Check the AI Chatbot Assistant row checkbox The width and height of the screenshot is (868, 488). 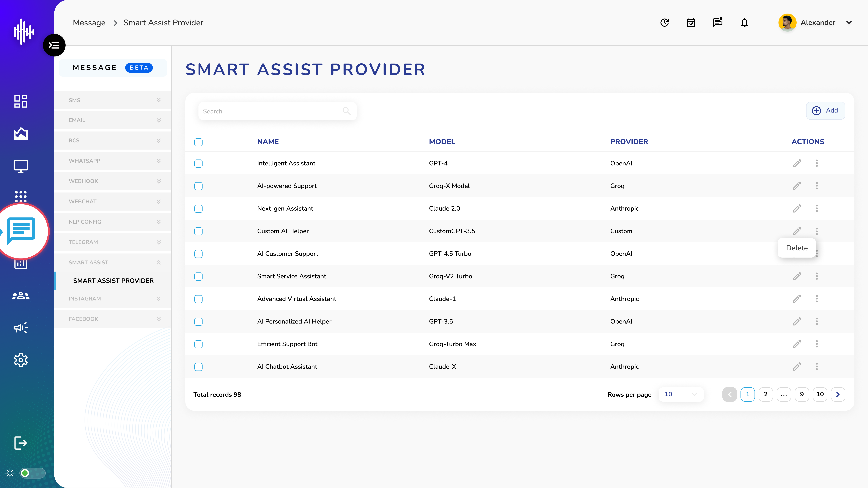198,366
